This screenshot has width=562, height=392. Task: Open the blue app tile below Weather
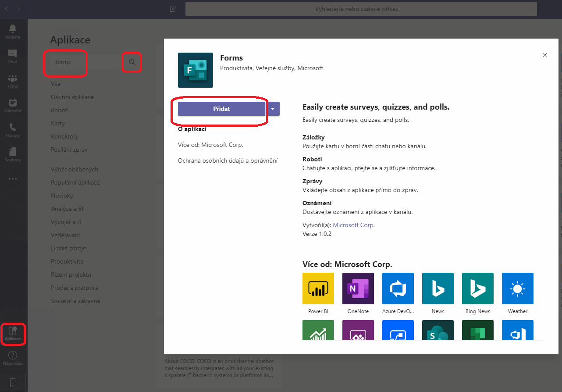[x=518, y=330]
